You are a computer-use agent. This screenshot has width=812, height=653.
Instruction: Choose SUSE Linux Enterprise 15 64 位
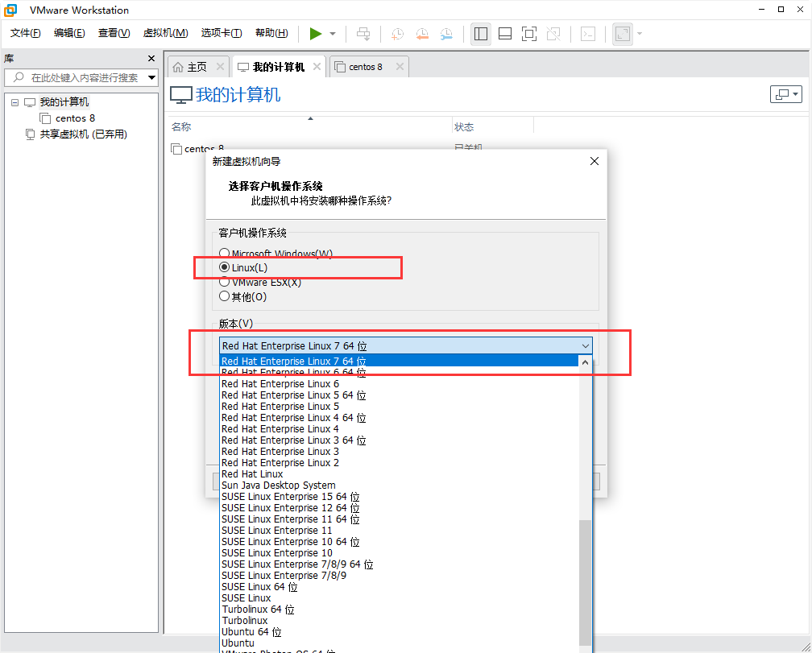(399, 497)
